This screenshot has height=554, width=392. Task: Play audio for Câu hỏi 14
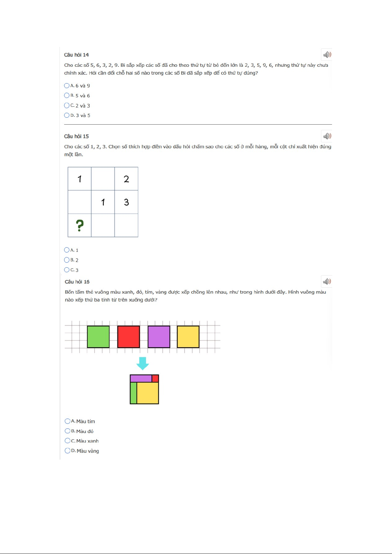[327, 55]
